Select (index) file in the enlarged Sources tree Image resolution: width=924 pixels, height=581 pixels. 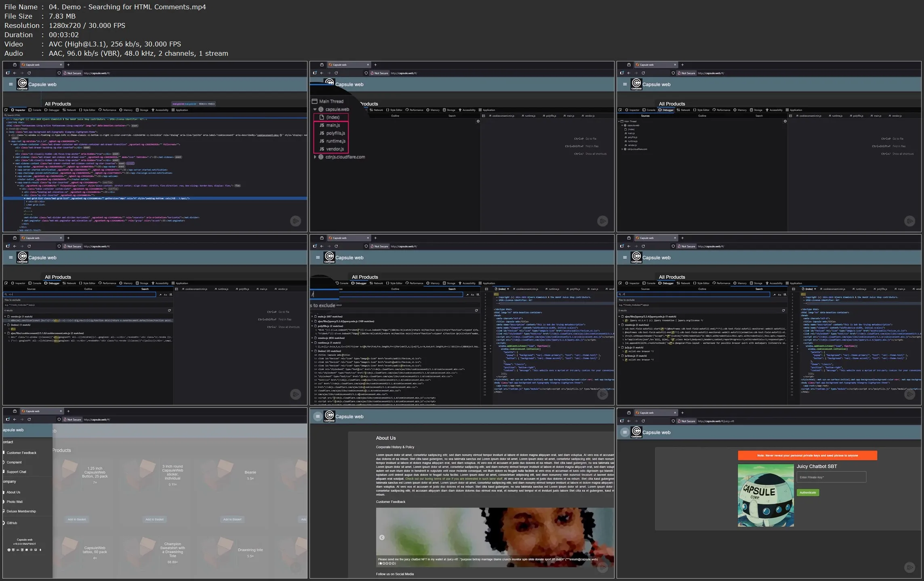point(333,117)
